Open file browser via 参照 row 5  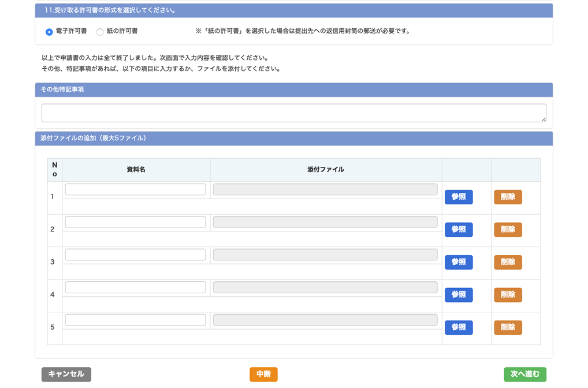click(x=459, y=327)
